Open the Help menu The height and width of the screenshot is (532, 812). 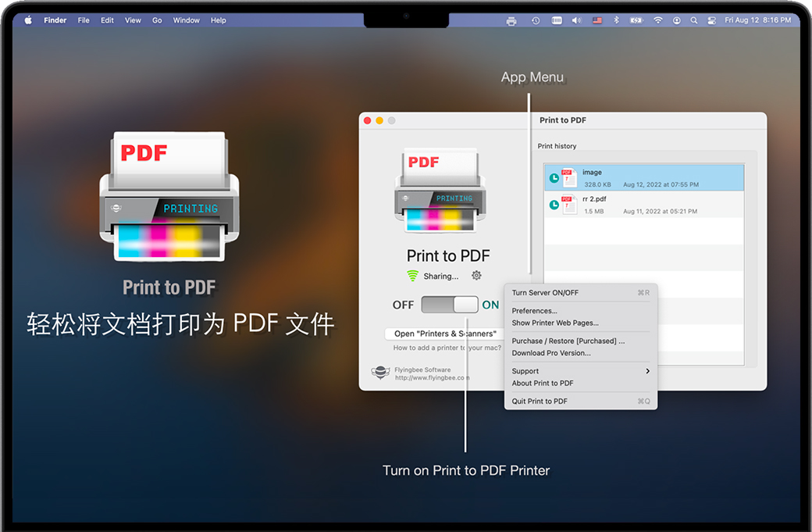click(218, 20)
